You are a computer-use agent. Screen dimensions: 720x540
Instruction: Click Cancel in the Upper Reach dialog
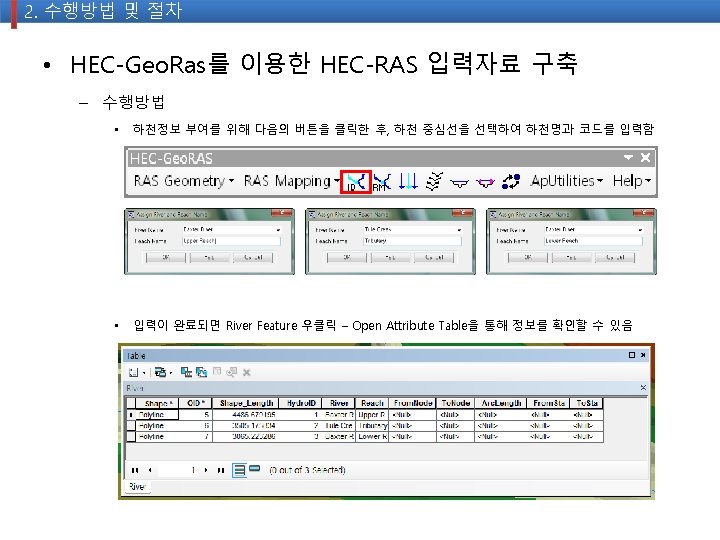tap(253, 258)
